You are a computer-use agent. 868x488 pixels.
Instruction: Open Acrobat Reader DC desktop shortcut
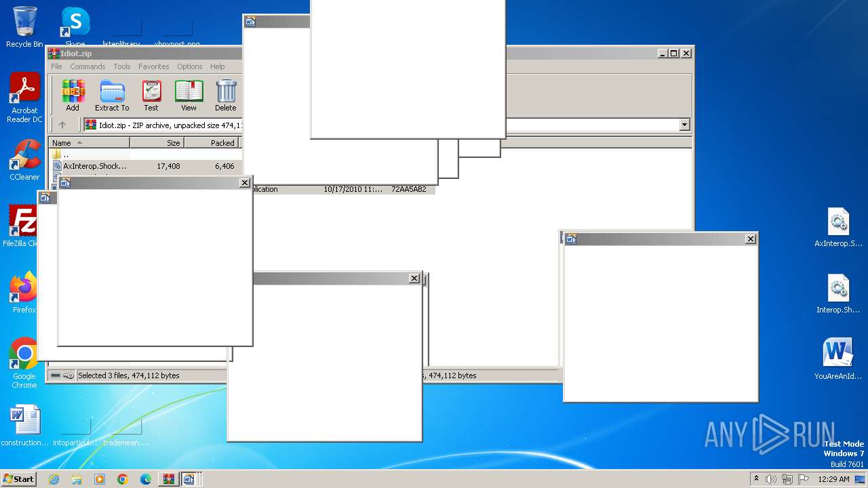(24, 98)
